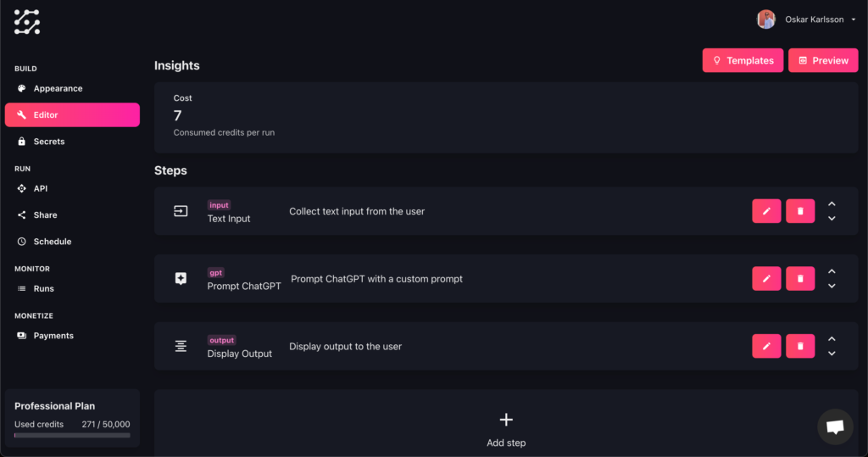
Task: Move Display Output step up with chevron
Action: [832, 339]
